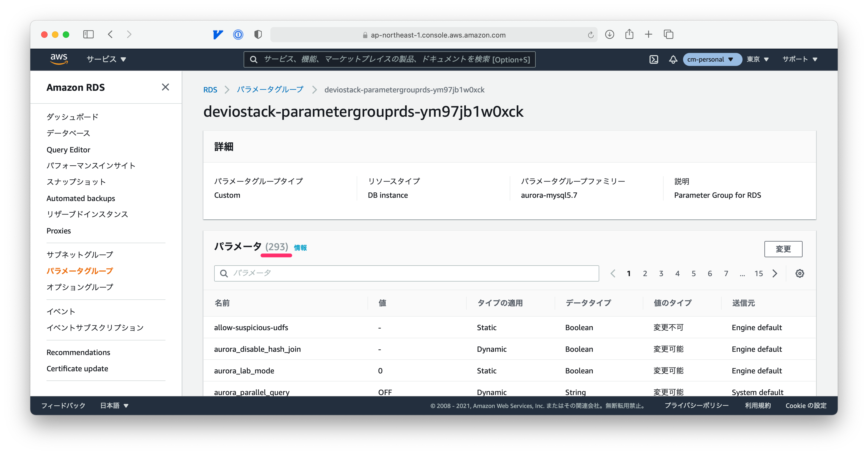Open CloudShell from the top navigation
Viewport: 868px width, 455px height.
654,59
